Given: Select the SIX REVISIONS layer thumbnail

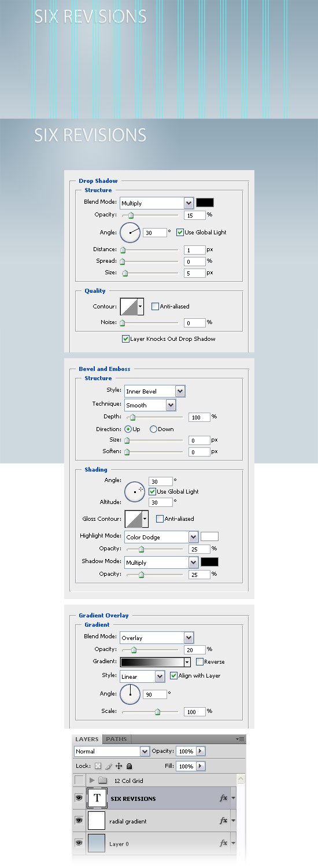Looking at the screenshot, I should tap(97, 798).
